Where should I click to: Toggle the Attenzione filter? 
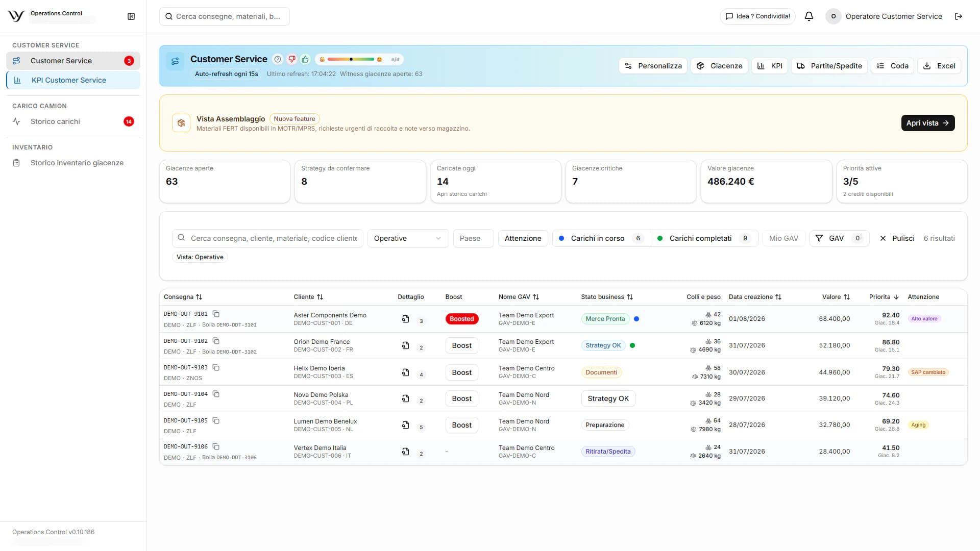pyautogui.click(x=523, y=238)
